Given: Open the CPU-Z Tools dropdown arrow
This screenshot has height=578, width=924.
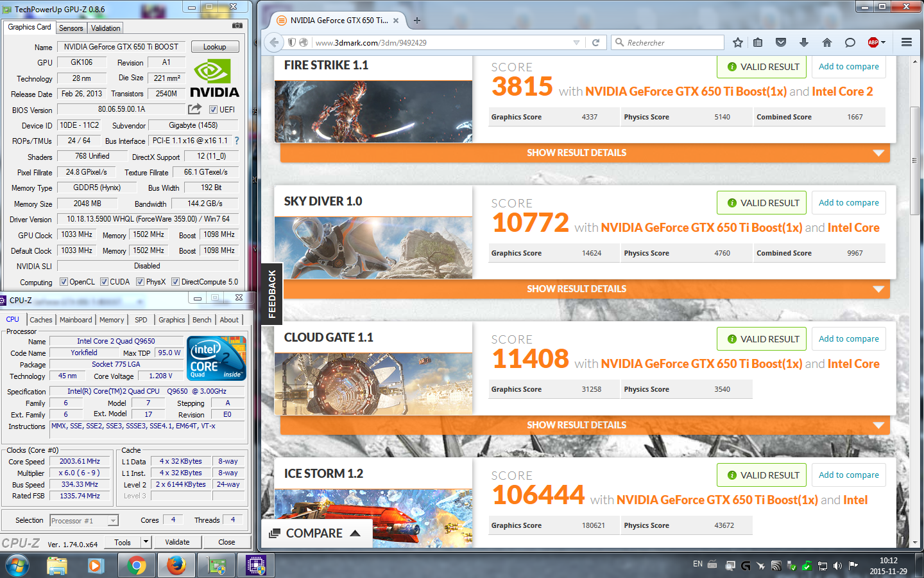Looking at the screenshot, I should point(146,542).
